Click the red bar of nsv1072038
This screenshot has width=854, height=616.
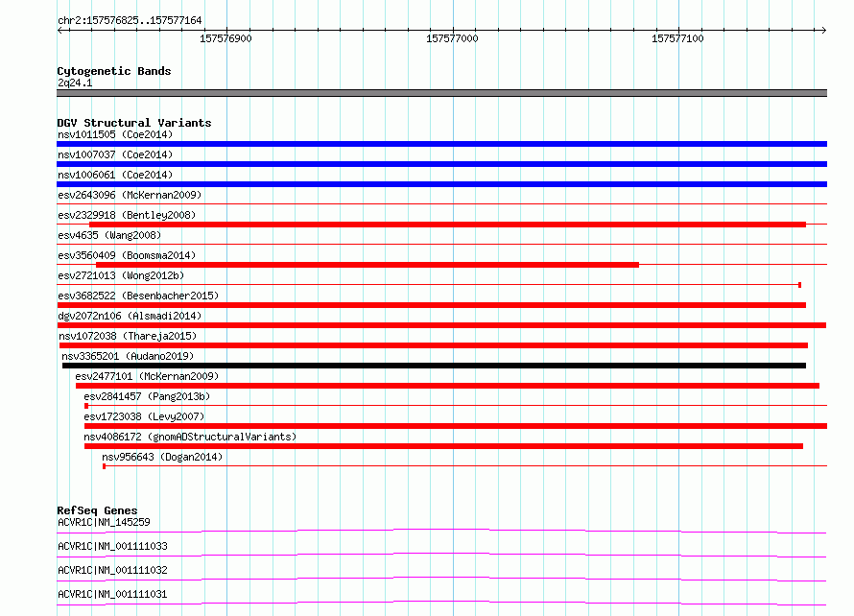click(434, 345)
